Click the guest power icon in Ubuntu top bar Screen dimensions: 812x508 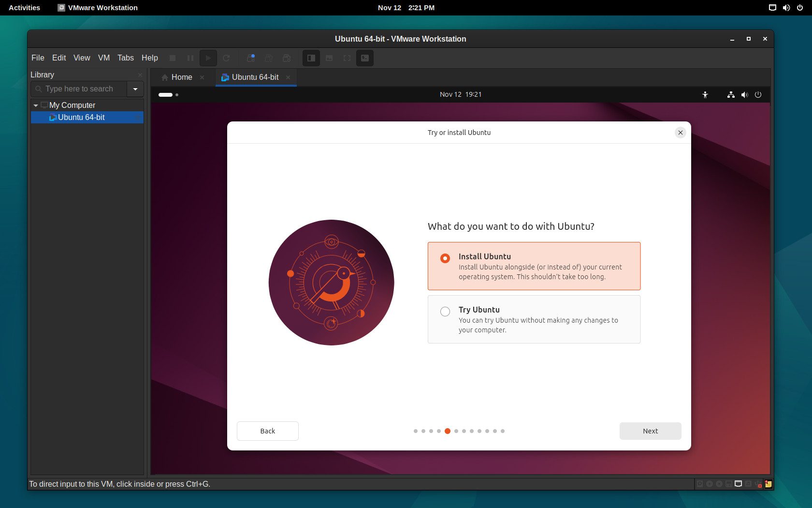758,95
